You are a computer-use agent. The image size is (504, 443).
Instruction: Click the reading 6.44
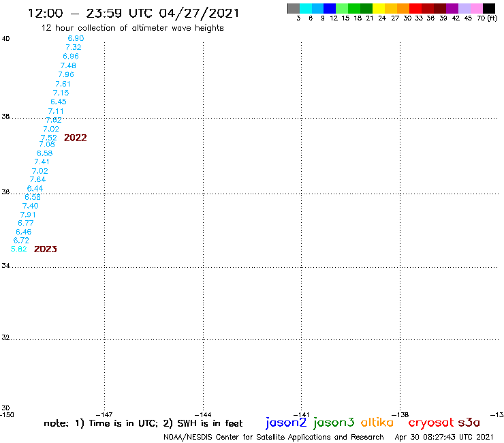point(35,189)
